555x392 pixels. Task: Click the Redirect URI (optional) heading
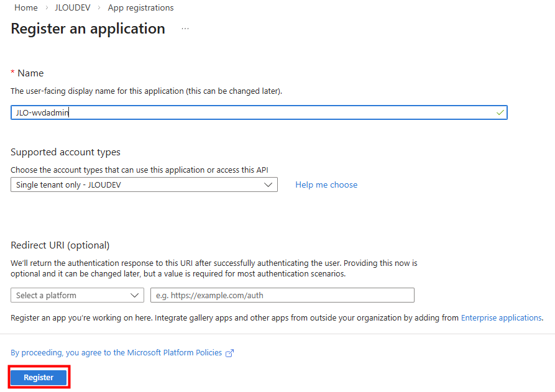point(60,245)
